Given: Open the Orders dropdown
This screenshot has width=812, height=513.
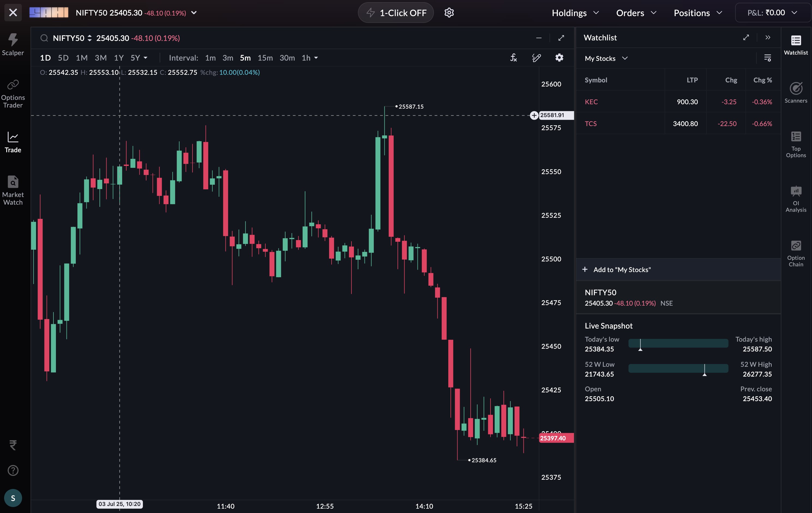Looking at the screenshot, I should (x=636, y=13).
